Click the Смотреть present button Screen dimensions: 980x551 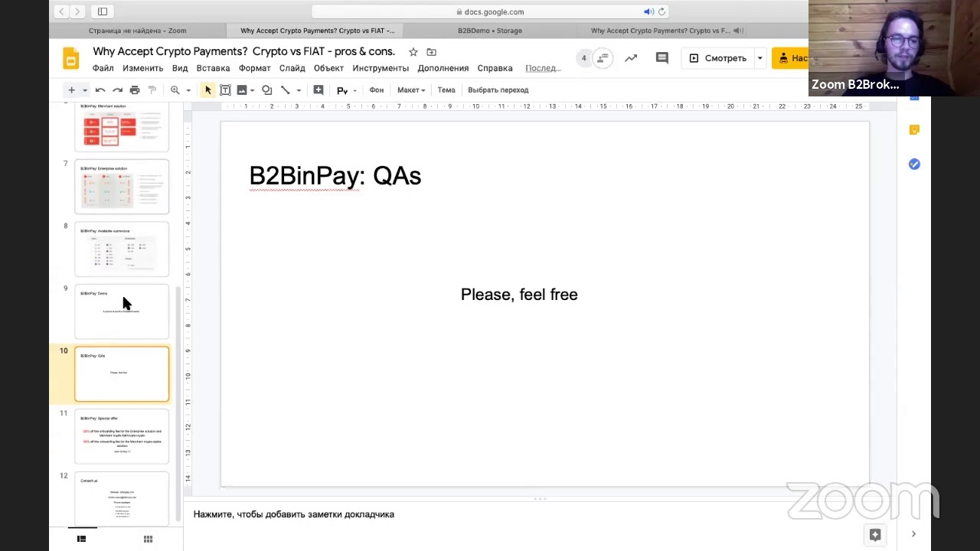tap(718, 58)
